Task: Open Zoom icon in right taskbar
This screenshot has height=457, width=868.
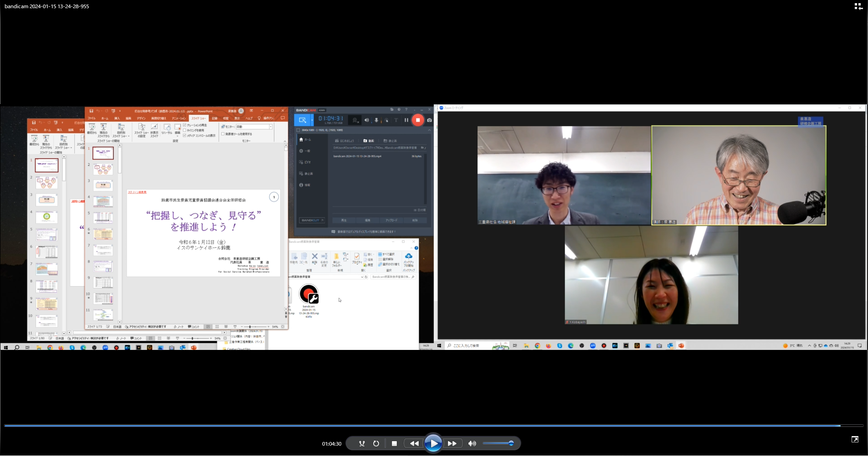Action: pyautogui.click(x=593, y=346)
